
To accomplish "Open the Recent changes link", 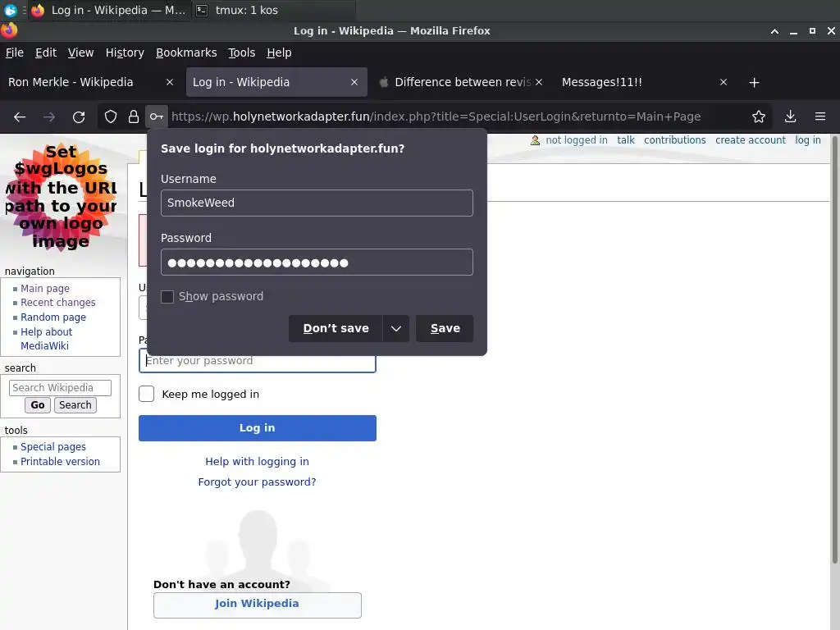I will (x=58, y=303).
